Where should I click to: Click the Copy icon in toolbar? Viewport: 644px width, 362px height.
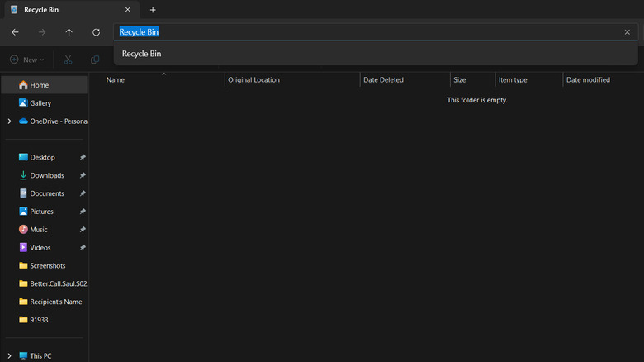(x=95, y=60)
